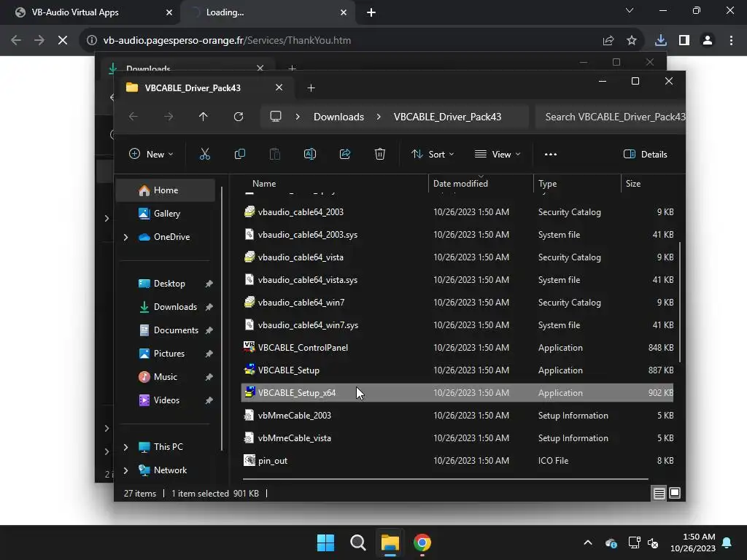This screenshot has height=560, width=747.
Task: Open notifications bell icon
Action: click(727, 542)
